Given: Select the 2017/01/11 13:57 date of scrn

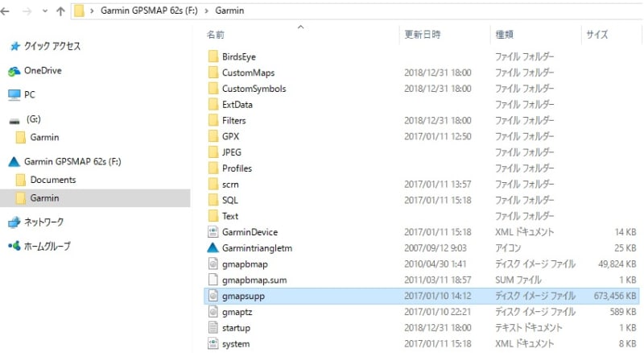Looking at the screenshot, I should [x=437, y=185].
